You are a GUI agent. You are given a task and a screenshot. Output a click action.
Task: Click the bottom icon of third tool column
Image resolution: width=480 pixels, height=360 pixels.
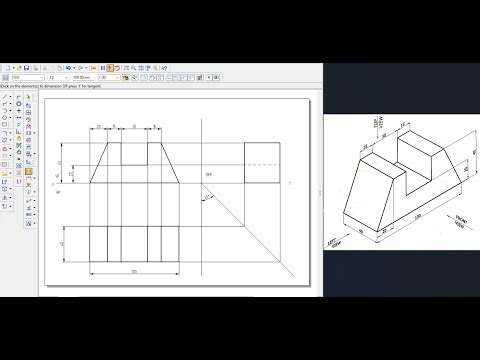point(29,223)
